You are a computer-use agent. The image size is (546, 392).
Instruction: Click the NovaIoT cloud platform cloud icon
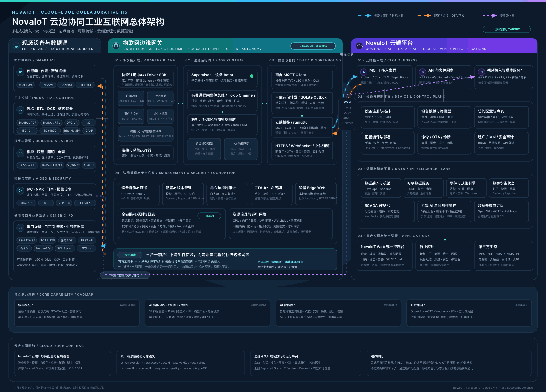tap(359, 46)
